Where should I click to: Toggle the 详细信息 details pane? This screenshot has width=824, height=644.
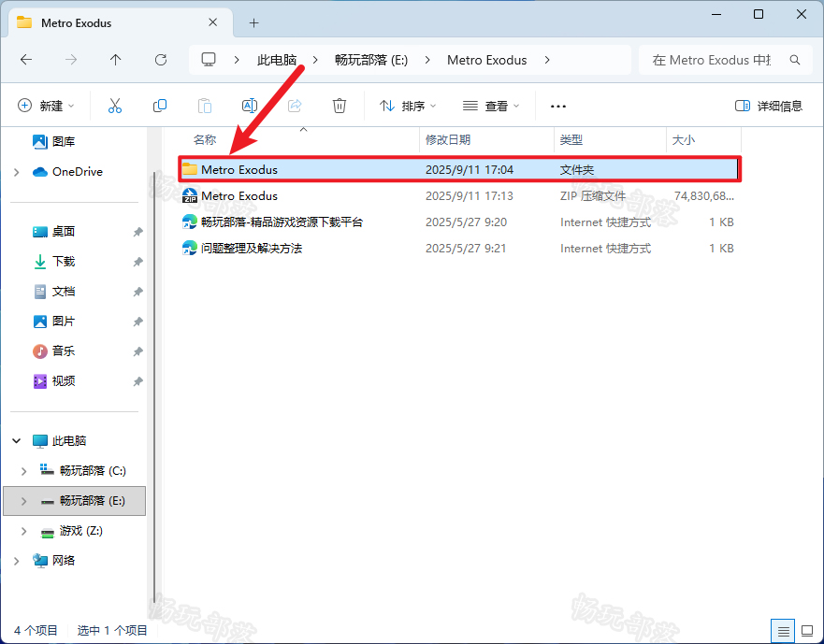769,106
